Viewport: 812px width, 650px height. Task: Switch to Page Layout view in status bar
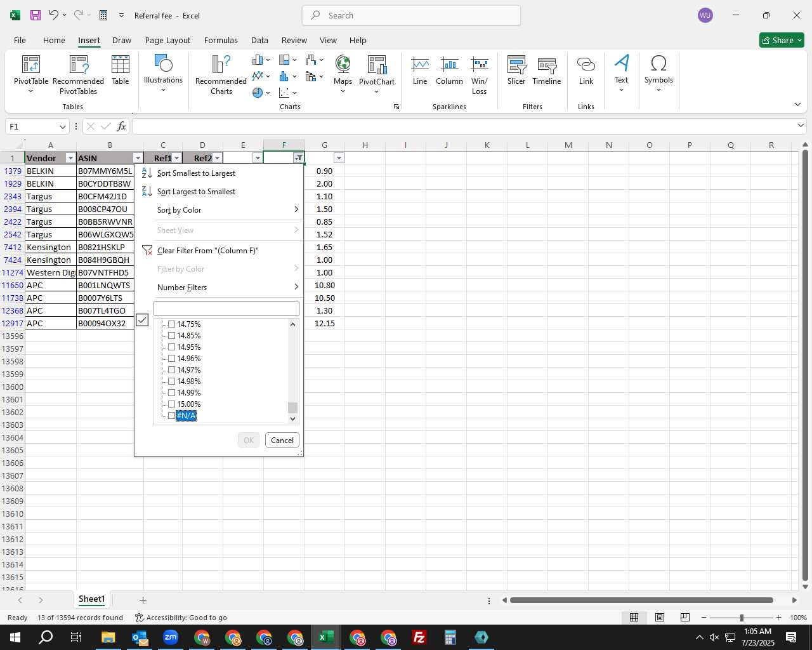660,618
